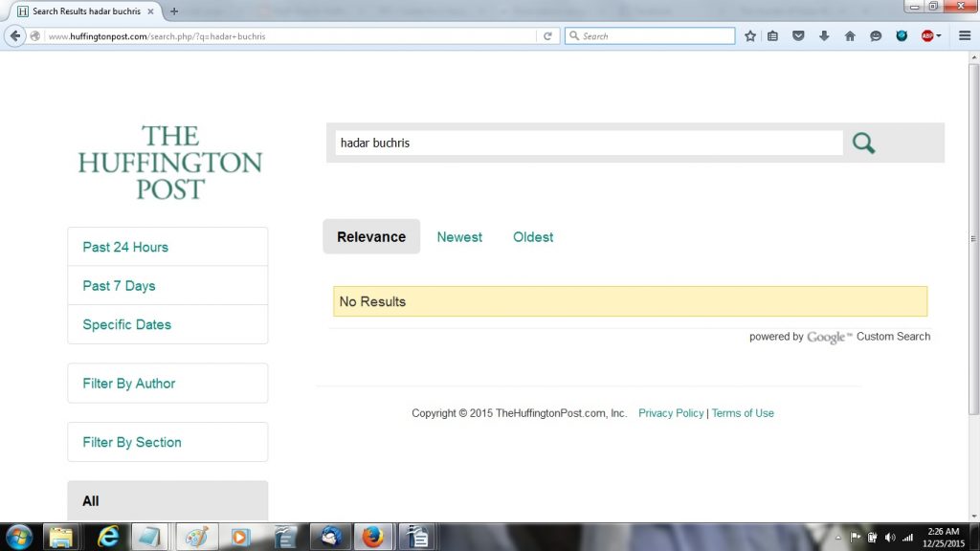Save page to Pocket
Screen dimensions: 980x551
(x=798, y=36)
